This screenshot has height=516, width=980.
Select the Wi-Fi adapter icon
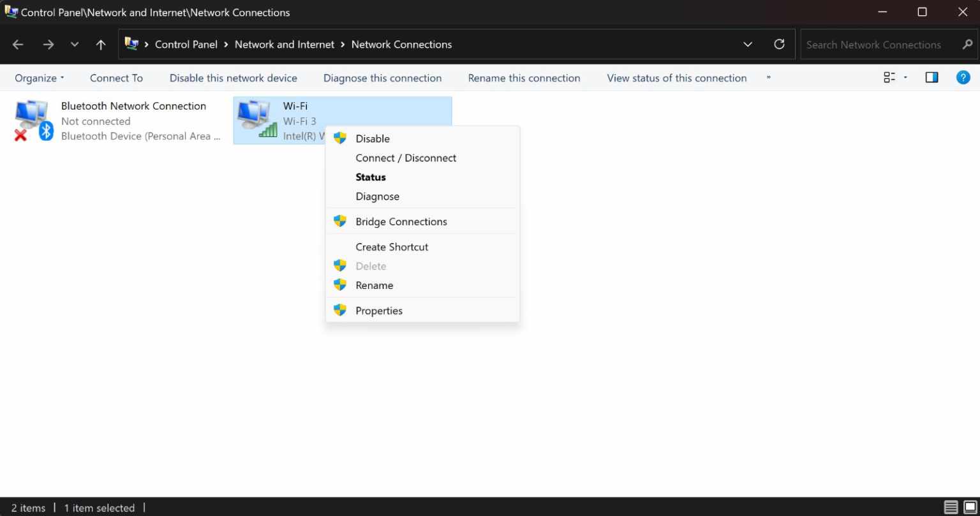pyautogui.click(x=257, y=119)
